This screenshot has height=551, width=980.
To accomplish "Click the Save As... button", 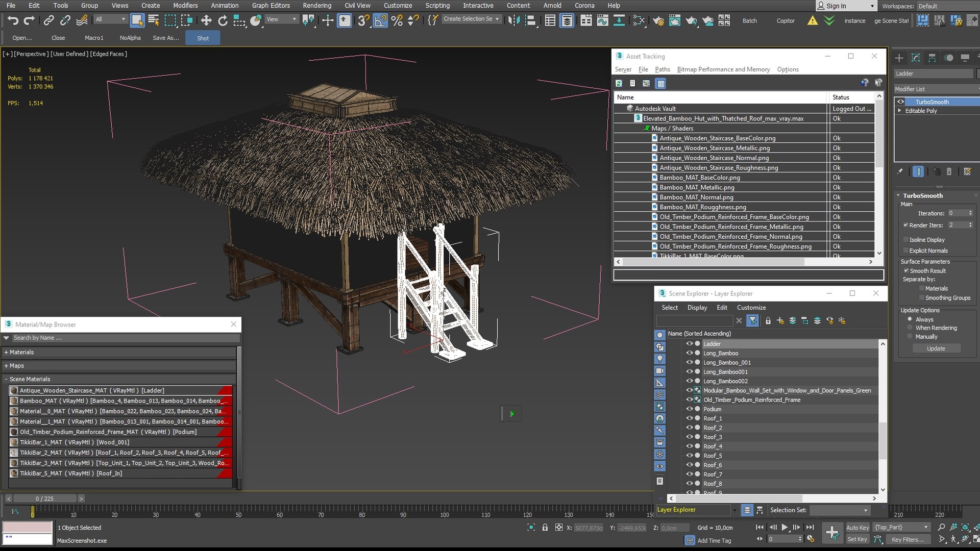I will click(x=166, y=38).
